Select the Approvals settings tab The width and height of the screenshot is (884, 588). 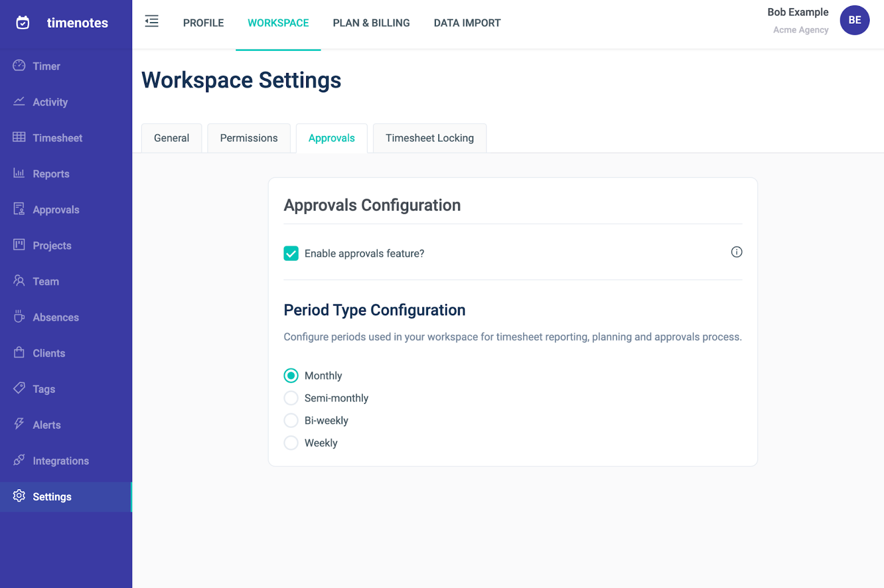pyautogui.click(x=331, y=138)
